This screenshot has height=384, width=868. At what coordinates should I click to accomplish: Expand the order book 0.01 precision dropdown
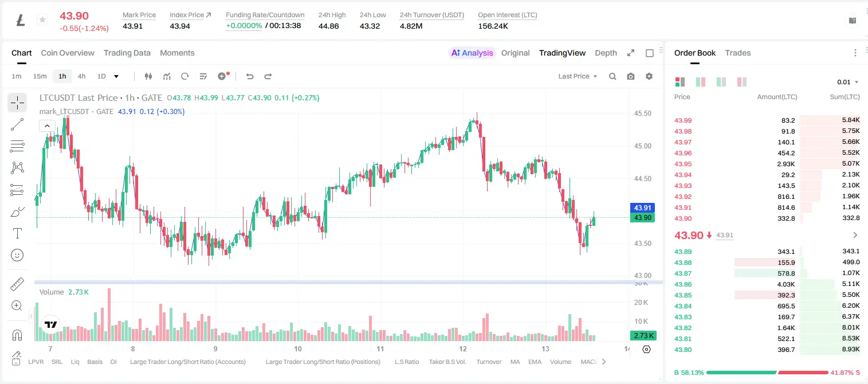(847, 82)
